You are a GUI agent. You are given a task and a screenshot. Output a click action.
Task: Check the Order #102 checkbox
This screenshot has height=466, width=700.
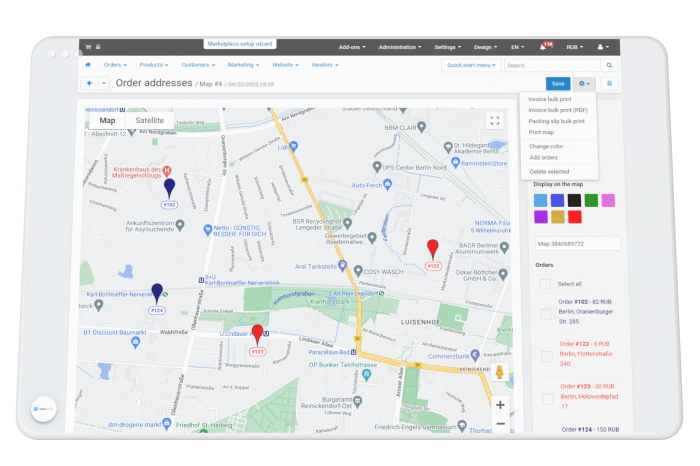pos(546,314)
